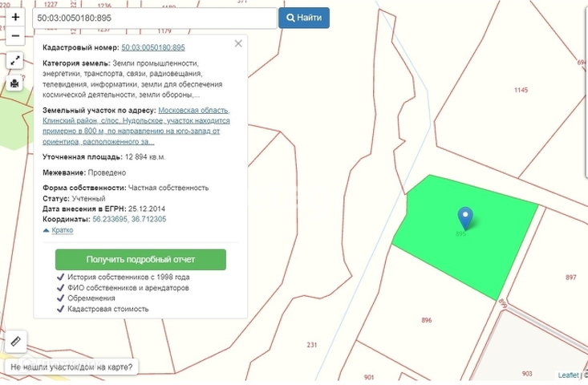
Task: Click the blue location pin marker
Action: (x=464, y=216)
